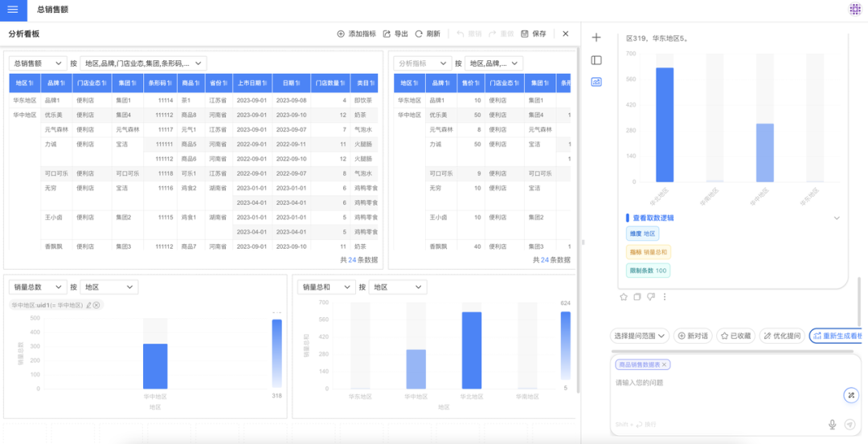Viewport: 868px width, 444px height.
Task: Click the 江苏省 cell in the 茶1 row
Action: (219, 100)
